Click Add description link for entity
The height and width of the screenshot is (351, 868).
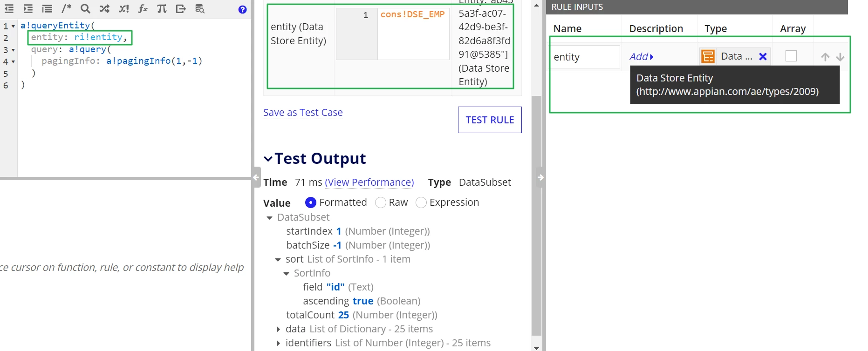coord(642,57)
